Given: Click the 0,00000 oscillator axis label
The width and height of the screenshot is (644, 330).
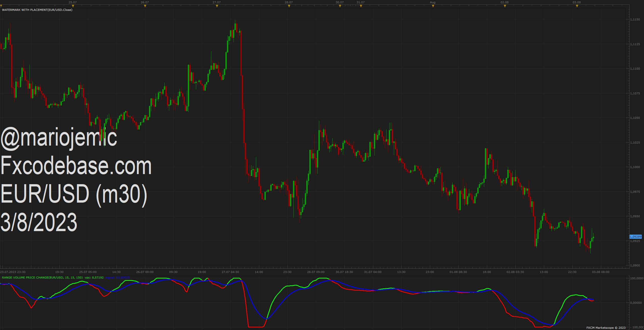Looking at the screenshot, I should pyautogui.click(x=636, y=303).
